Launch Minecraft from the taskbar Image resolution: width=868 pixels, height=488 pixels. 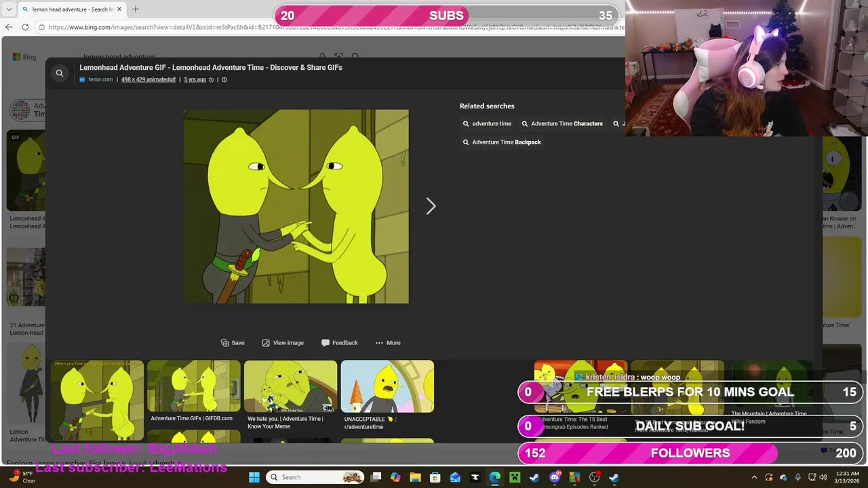click(515, 477)
